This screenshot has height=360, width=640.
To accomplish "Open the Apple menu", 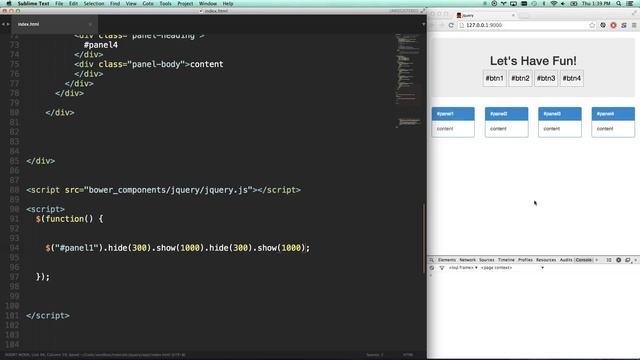I will [9, 3].
